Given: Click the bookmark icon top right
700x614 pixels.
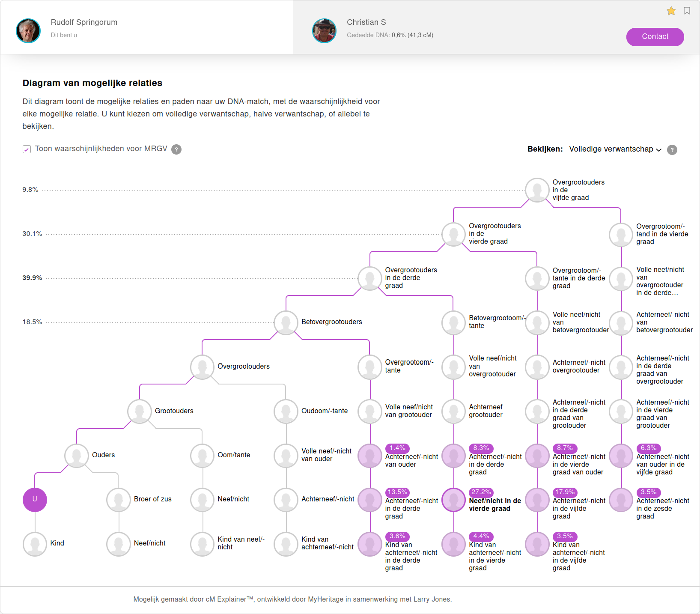Looking at the screenshot, I should (687, 11).
